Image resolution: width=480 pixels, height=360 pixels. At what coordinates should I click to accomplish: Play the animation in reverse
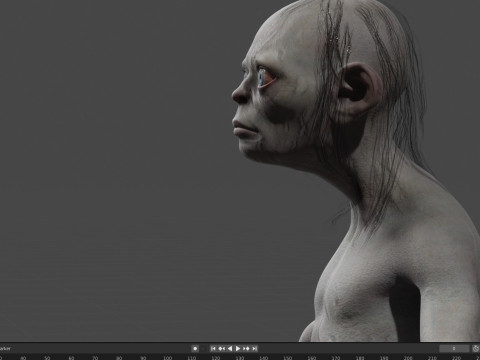pos(230,349)
